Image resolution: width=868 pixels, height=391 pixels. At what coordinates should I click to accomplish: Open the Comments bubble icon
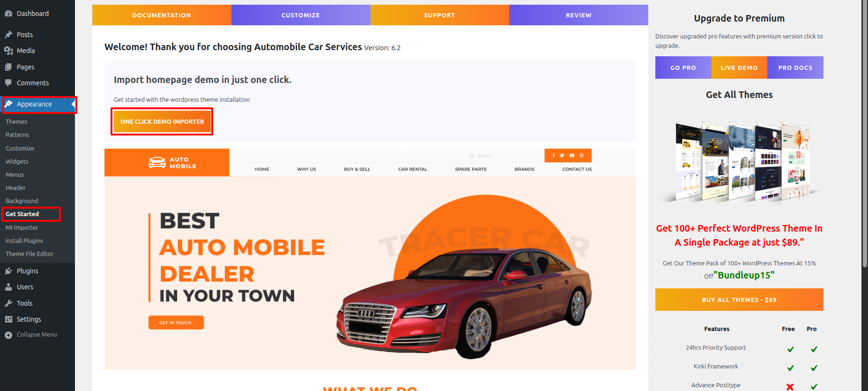pos(8,83)
